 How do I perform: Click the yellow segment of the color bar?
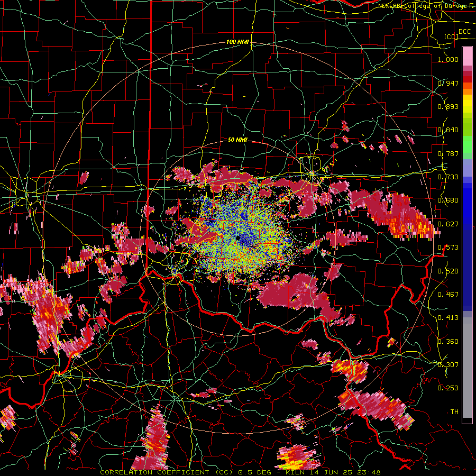click(x=467, y=104)
